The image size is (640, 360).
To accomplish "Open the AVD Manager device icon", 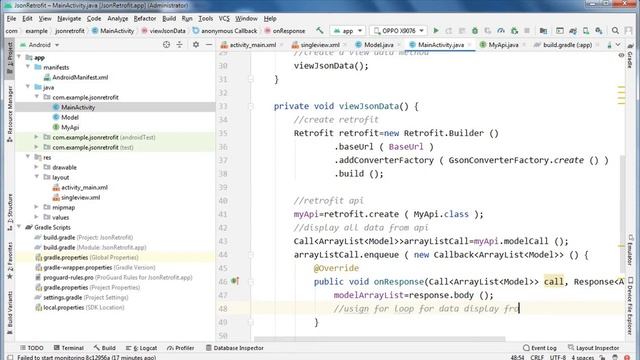I will pyautogui.click(x=586, y=31).
